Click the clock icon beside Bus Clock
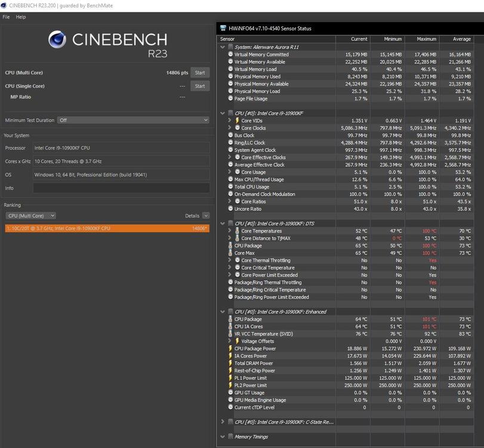This screenshot has height=448, width=484. [x=230, y=136]
